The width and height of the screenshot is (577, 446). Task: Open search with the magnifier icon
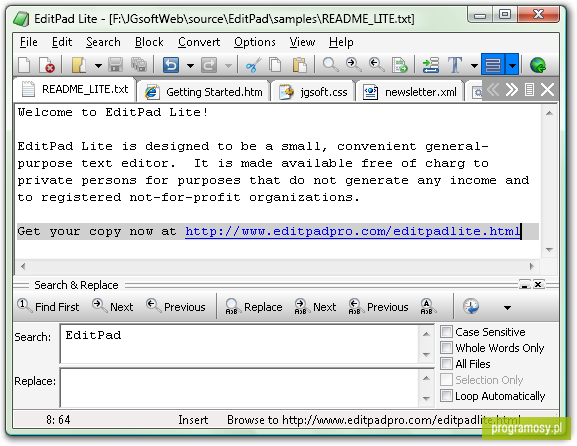pos(330,66)
